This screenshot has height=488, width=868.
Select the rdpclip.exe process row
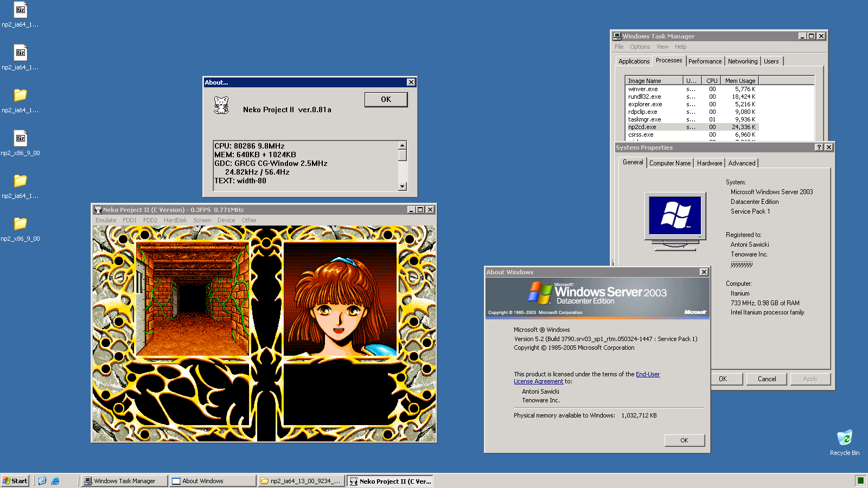pos(692,112)
